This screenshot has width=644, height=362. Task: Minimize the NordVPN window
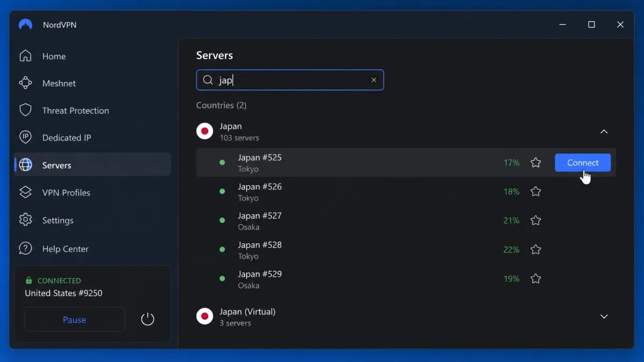tap(562, 25)
